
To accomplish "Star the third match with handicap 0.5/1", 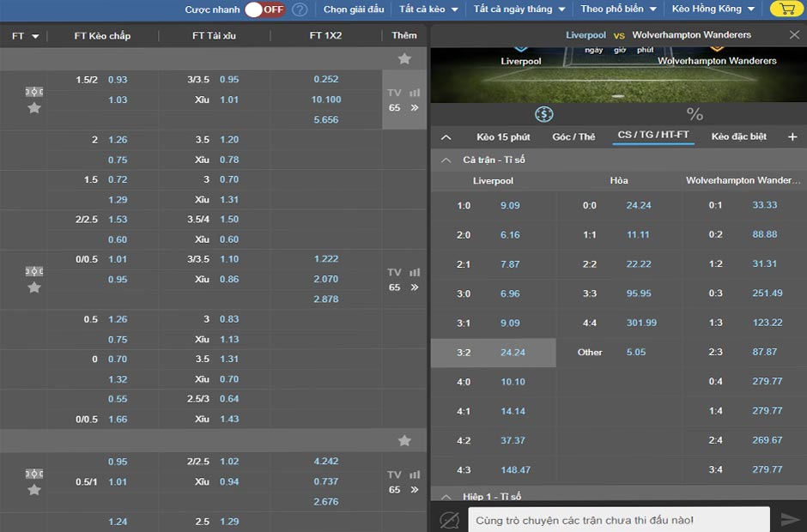I will click(34, 490).
